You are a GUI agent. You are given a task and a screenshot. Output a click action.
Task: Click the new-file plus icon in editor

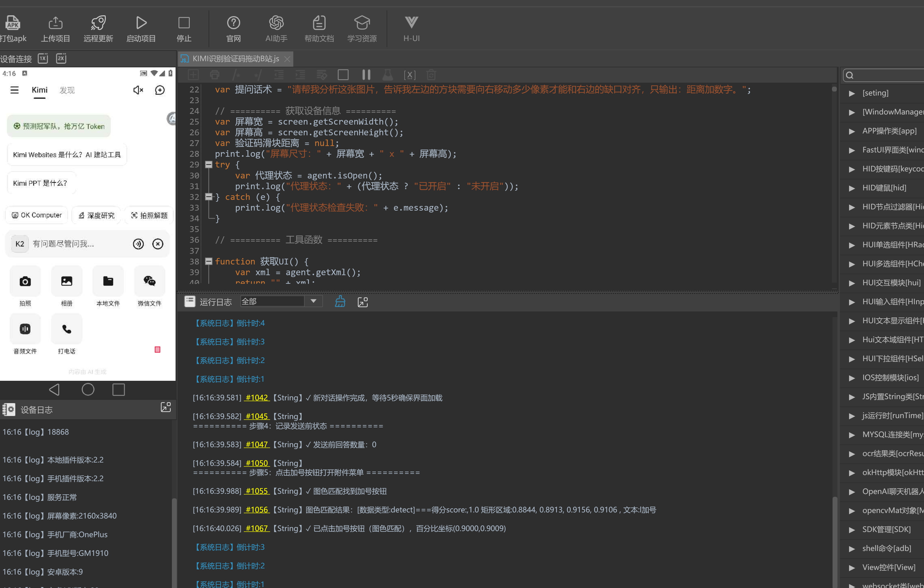tap(193, 74)
